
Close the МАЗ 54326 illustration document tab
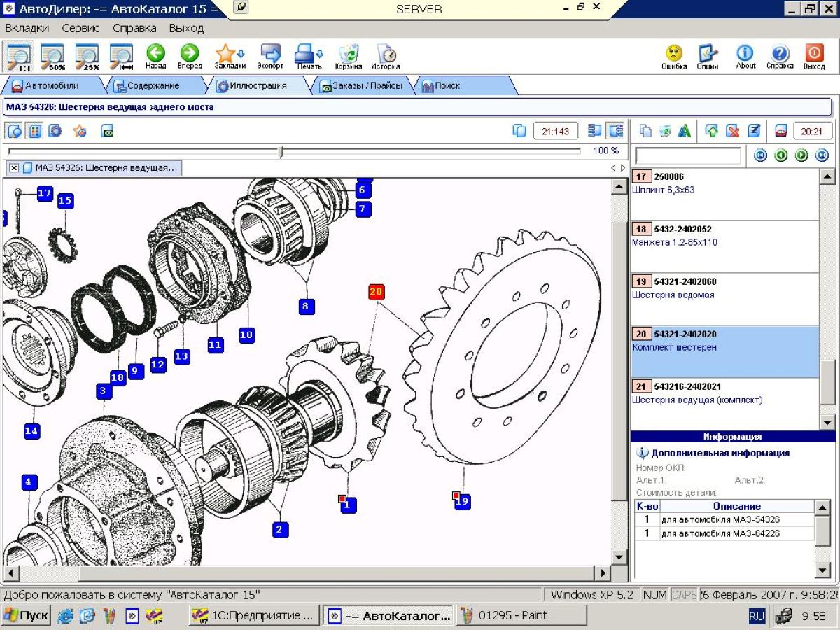pos(14,168)
